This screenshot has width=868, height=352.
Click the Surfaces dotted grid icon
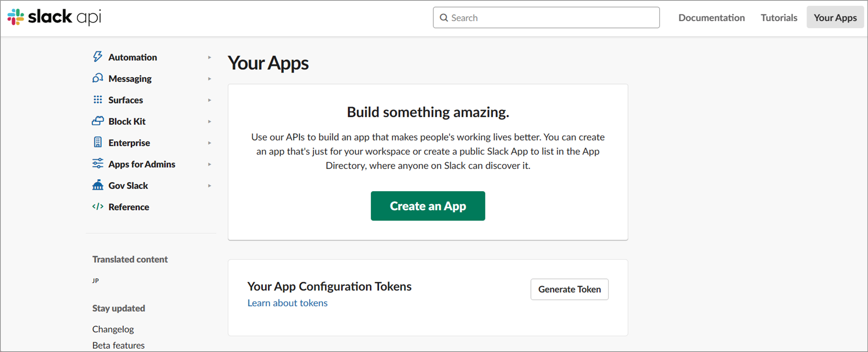click(x=97, y=99)
